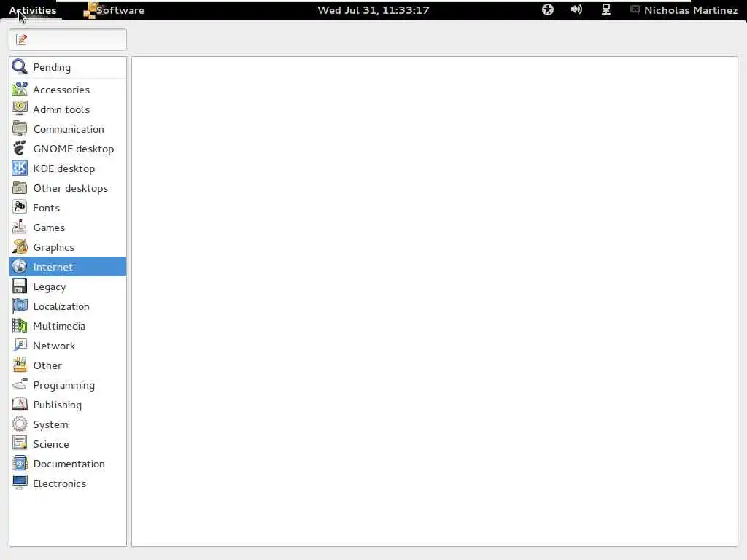Click the Admin tools icon
Image resolution: width=747 pixels, height=560 pixels.
point(20,109)
